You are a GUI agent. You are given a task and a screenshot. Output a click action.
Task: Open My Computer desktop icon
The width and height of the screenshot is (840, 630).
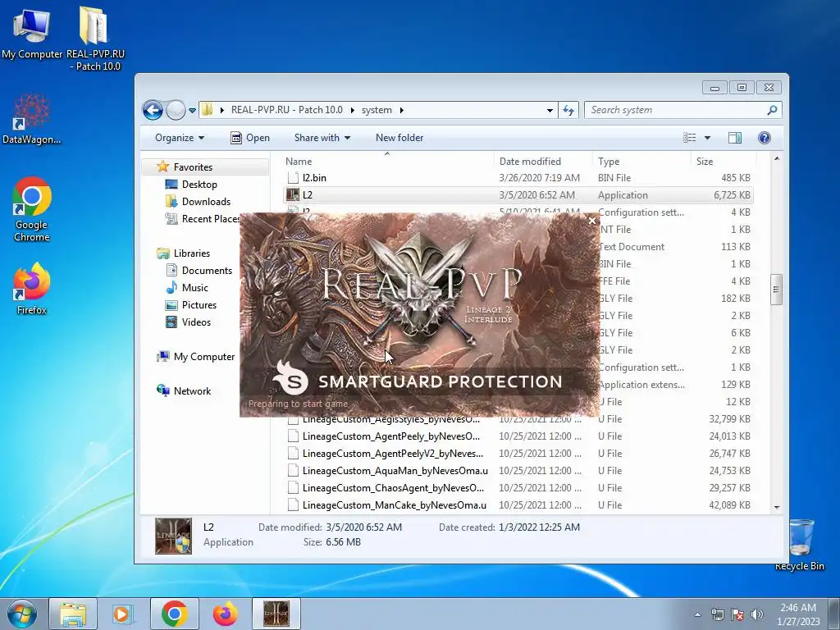point(32,33)
